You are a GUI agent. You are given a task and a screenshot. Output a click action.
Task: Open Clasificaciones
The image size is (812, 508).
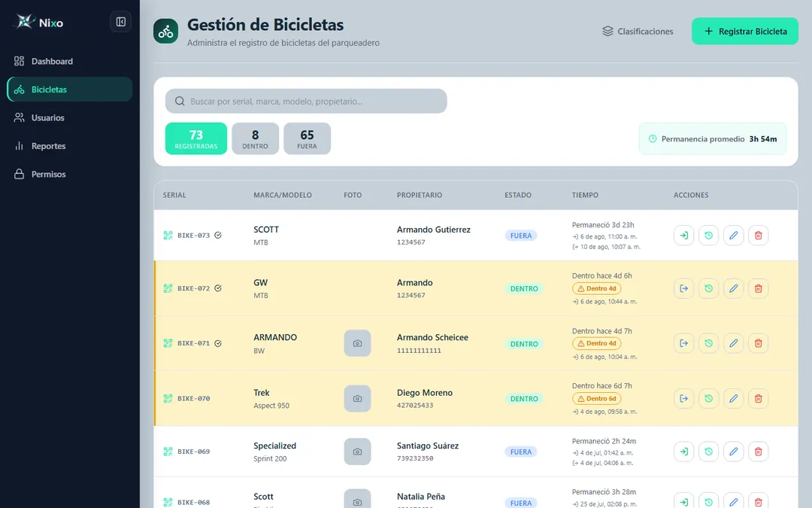click(638, 31)
